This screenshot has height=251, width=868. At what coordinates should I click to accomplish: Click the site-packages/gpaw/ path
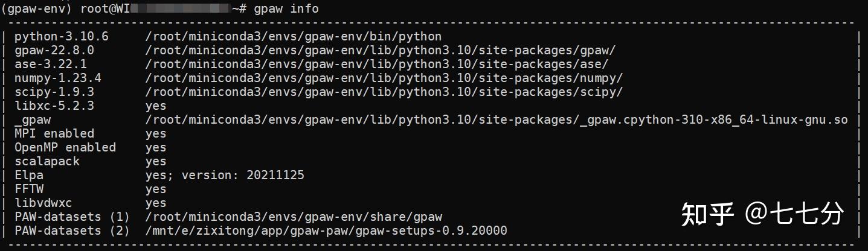380,50
